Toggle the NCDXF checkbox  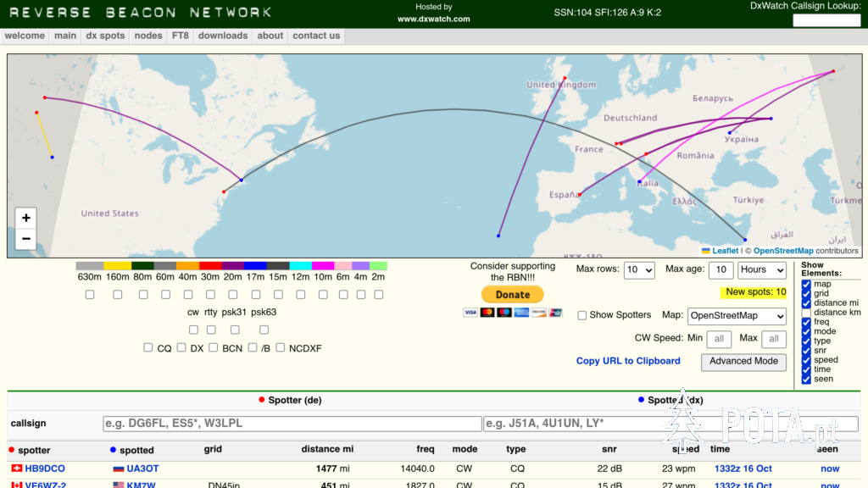[280, 347]
